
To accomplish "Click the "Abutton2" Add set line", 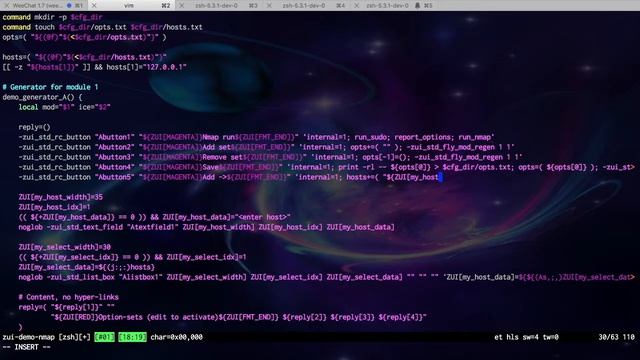I will tap(266, 147).
